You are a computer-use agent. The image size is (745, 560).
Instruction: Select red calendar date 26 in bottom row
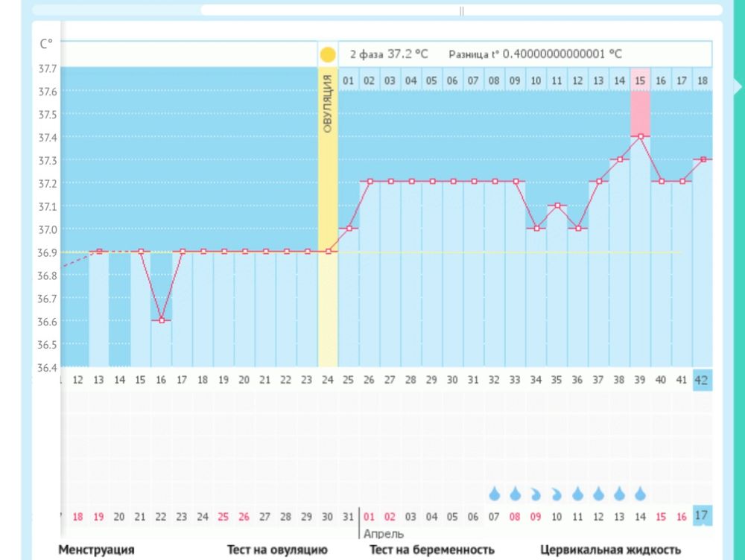[244, 517]
